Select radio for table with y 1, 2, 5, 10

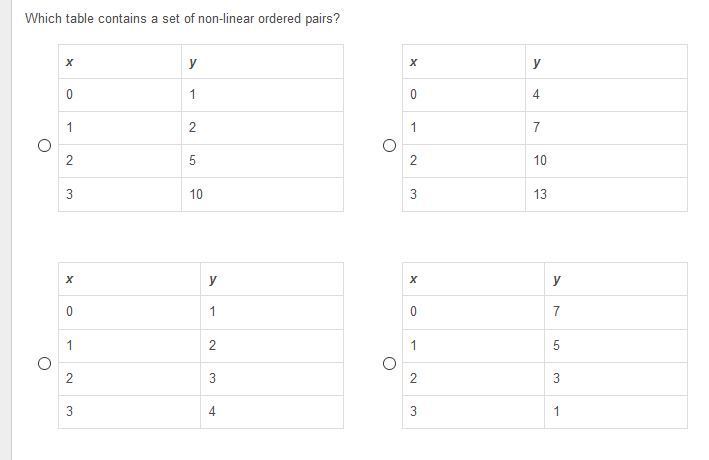[44, 145]
